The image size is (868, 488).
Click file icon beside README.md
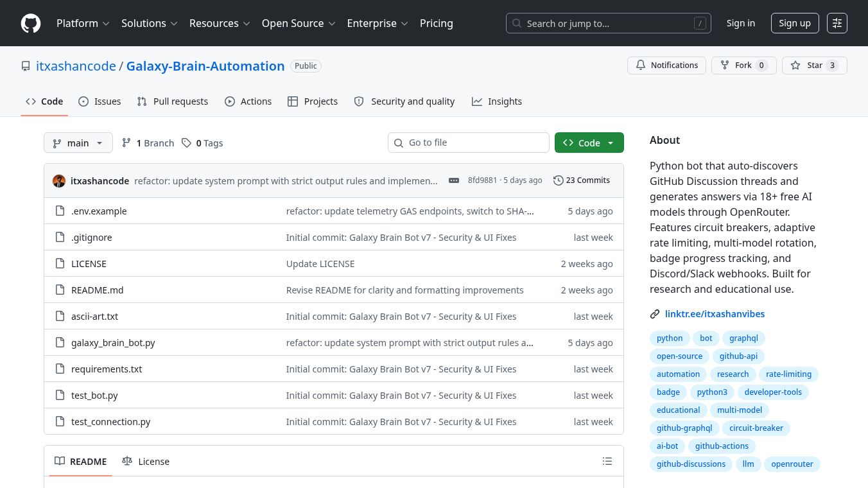click(60, 290)
